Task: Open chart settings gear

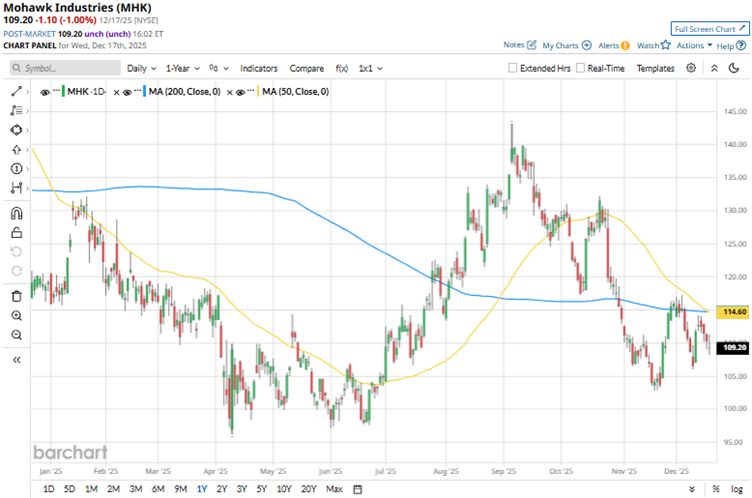Action: [x=691, y=68]
